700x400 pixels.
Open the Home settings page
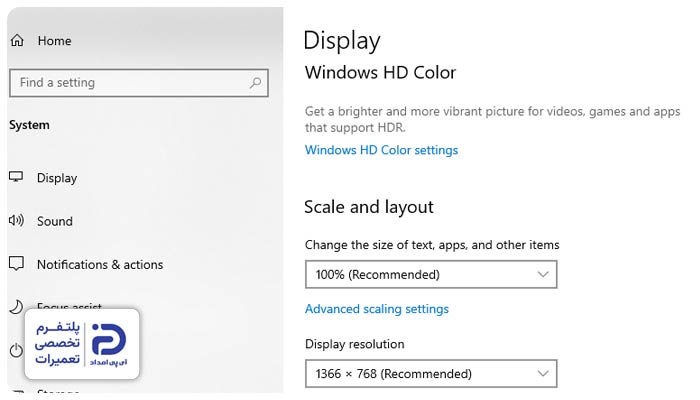(54, 41)
